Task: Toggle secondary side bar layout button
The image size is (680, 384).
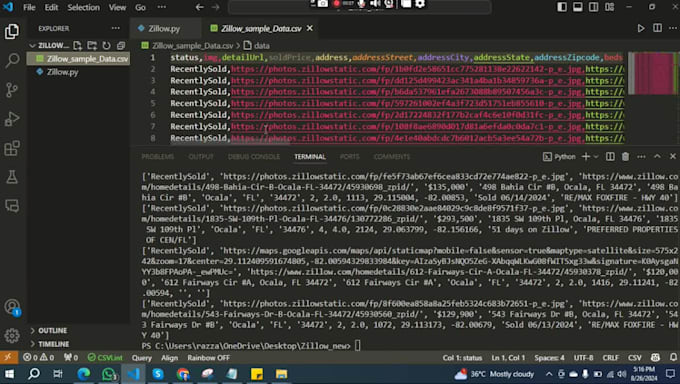Action: pyautogui.click(x=594, y=7)
